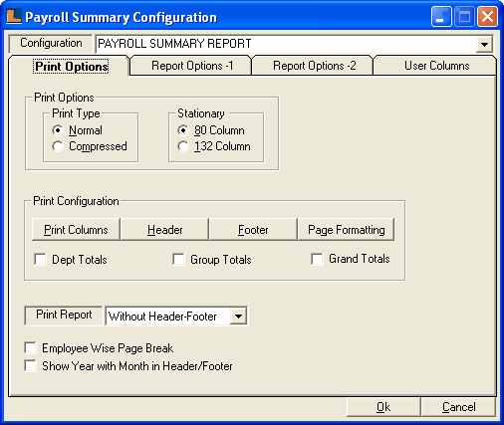Click the Print Report label

point(64,315)
